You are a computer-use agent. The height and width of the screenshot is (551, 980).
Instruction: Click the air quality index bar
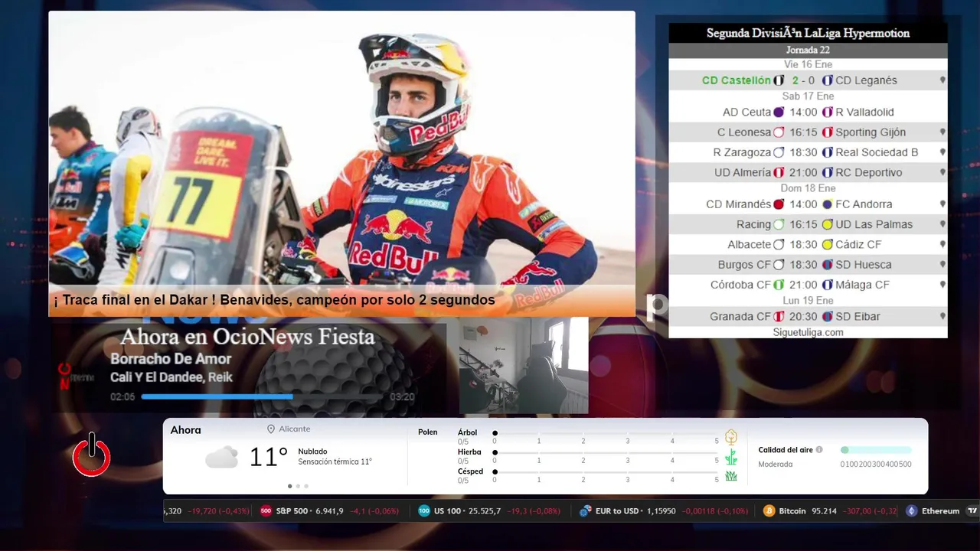876,450
